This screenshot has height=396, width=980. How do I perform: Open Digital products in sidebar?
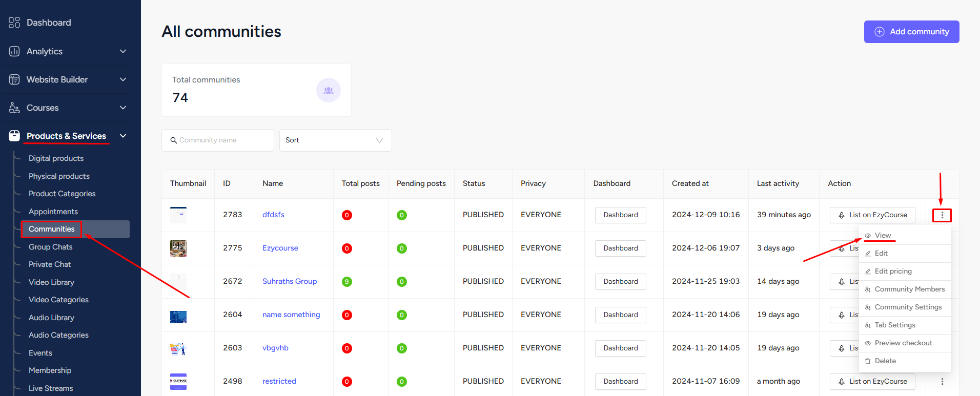coord(56,158)
